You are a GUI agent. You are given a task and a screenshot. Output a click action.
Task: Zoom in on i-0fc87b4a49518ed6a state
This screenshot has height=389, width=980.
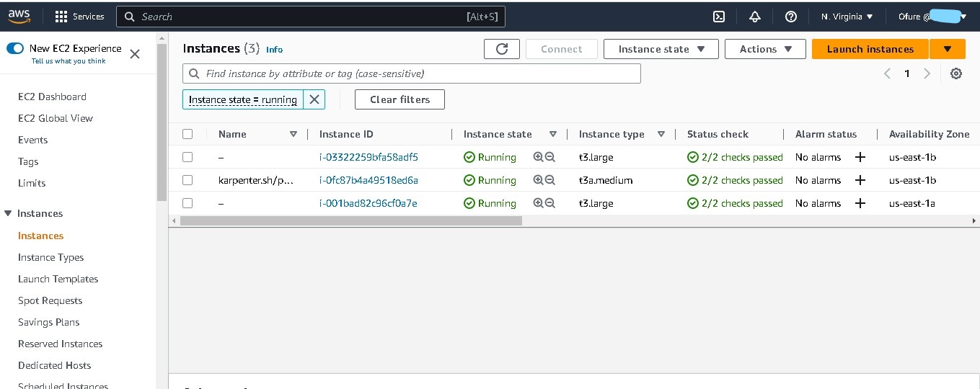click(x=538, y=180)
